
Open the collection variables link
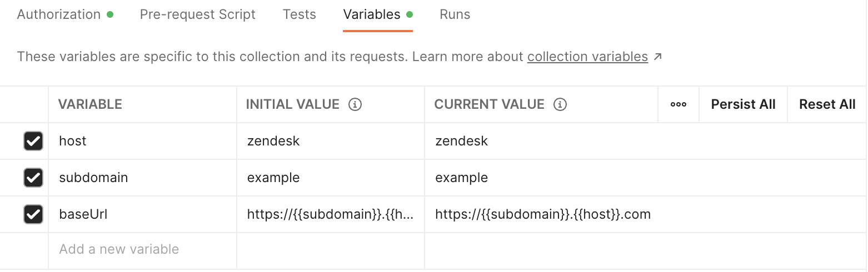587,57
